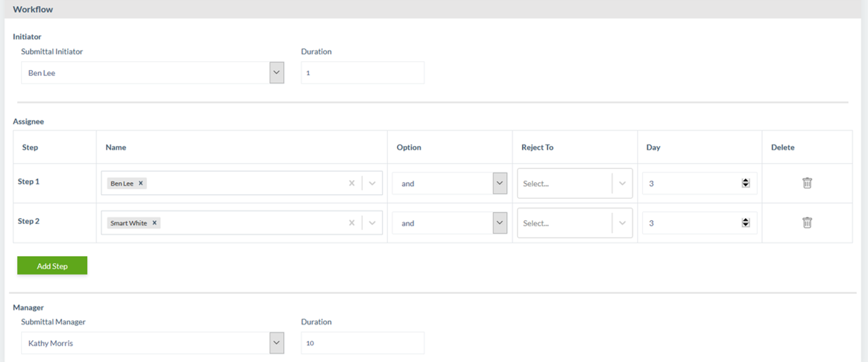Expand Step 1 Name dropdown chevron
This screenshot has height=362, width=868.
[372, 183]
